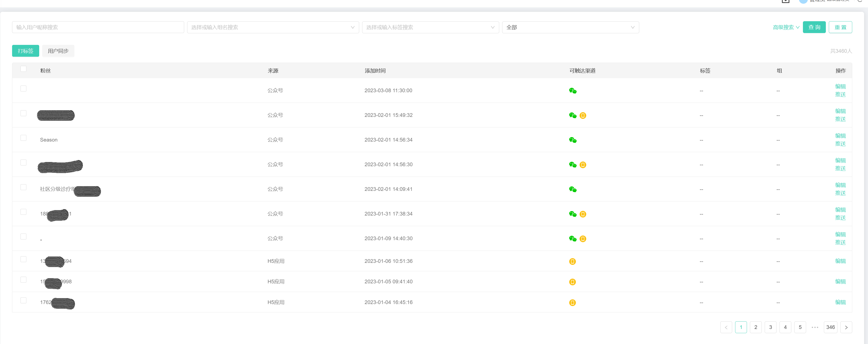The height and width of the screenshot is (344, 868).
Task: Go to page 3 in pagination
Action: coord(770,327)
